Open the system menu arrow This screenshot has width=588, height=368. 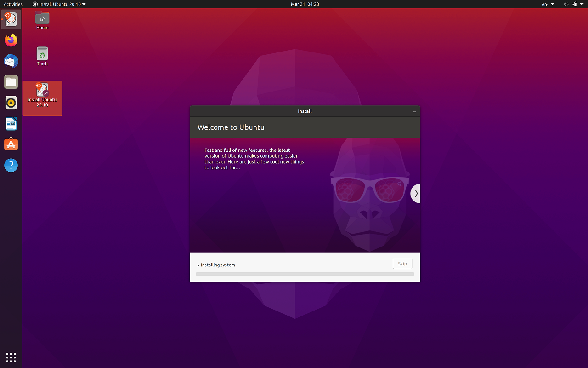pos(582,4)
